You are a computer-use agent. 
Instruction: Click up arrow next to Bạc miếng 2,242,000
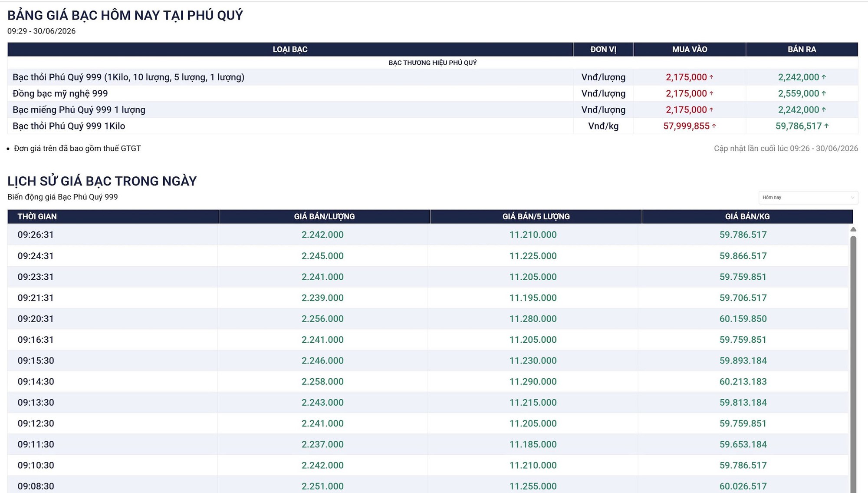click(x=824, y=110)
